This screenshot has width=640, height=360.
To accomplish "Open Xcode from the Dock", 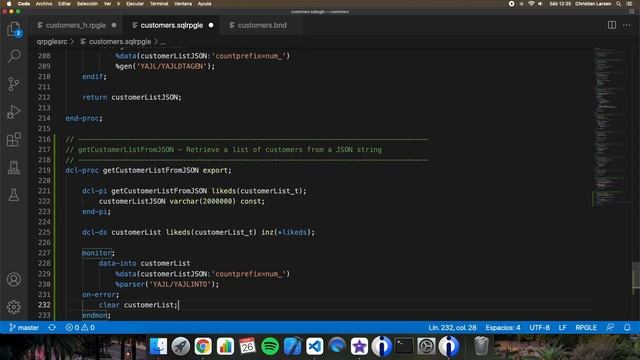I will (292, 346).
